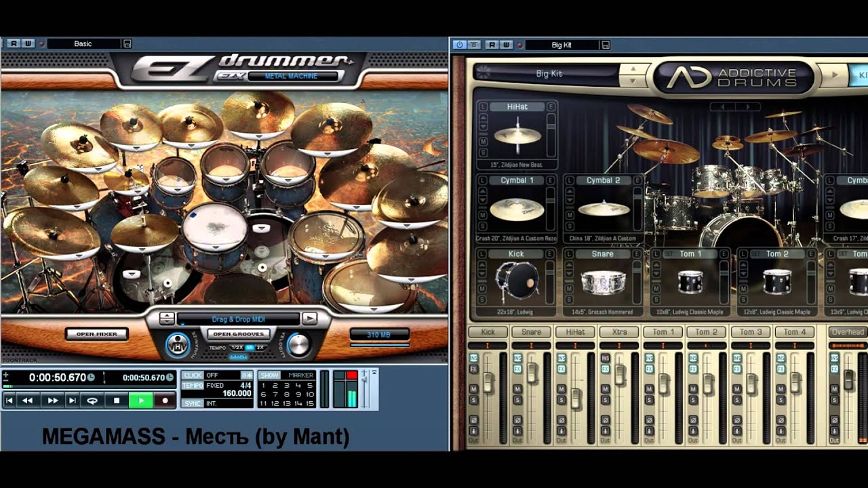The image size is (868, 488).
Task: Toggle INS on the Xtra channel
Action: click(x=605, y=358)
